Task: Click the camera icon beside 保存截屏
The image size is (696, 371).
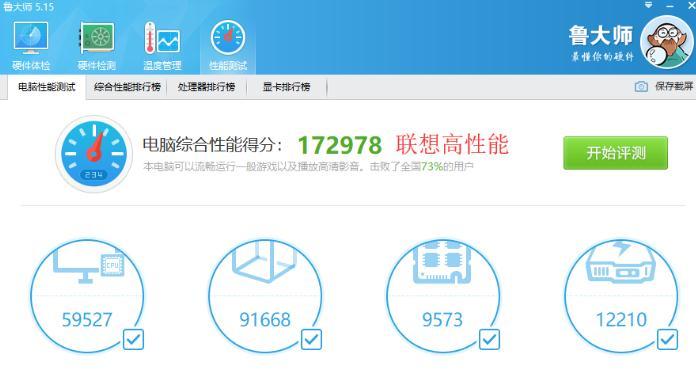Action: [x=641, y=87]
